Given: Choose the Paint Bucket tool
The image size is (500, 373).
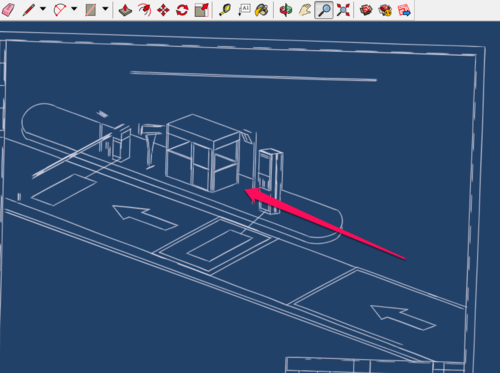Looking at the screenshot, I should 262,10.
